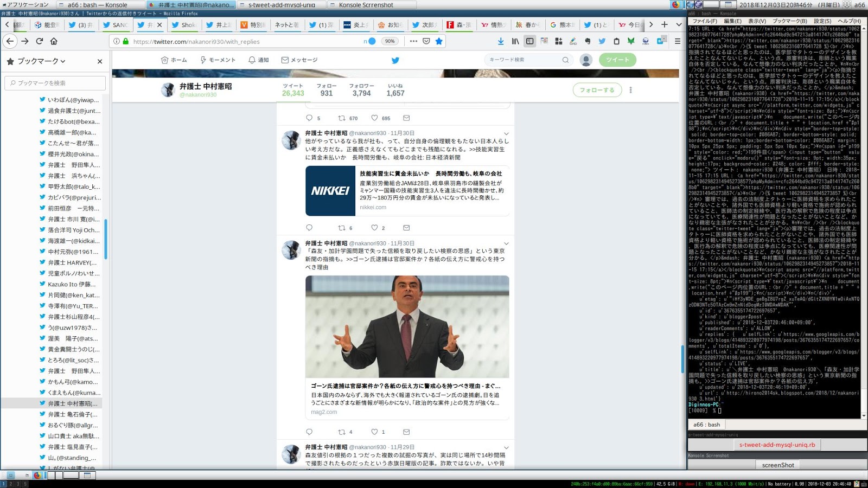The image size is (868, 488).
Task: Open the Firefox home page icon
Action: click(x=54, y=41)
